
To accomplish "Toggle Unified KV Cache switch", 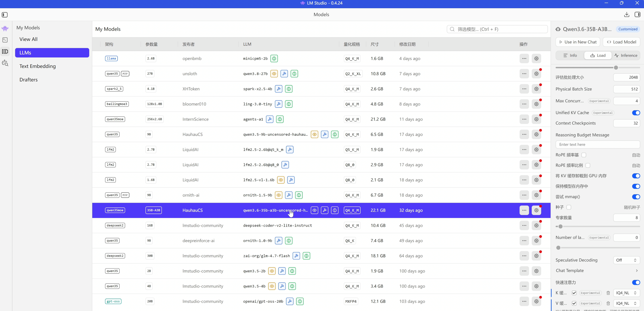I will click(x=636, y=113).
